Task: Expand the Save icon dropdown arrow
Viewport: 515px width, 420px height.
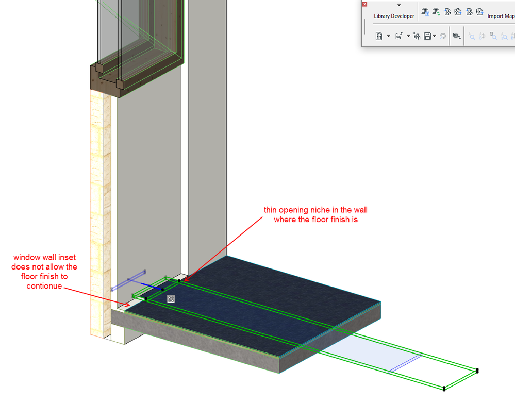Action: click(x=434, y=36)
